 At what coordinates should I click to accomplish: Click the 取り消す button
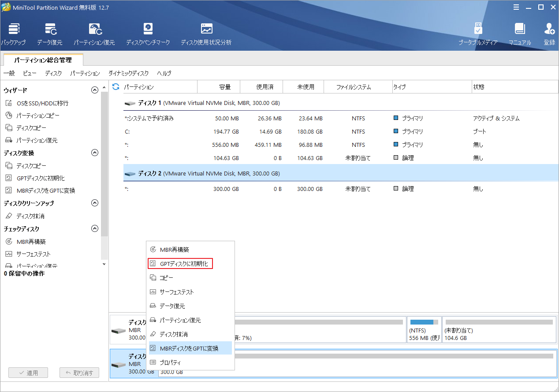[79, 373]
